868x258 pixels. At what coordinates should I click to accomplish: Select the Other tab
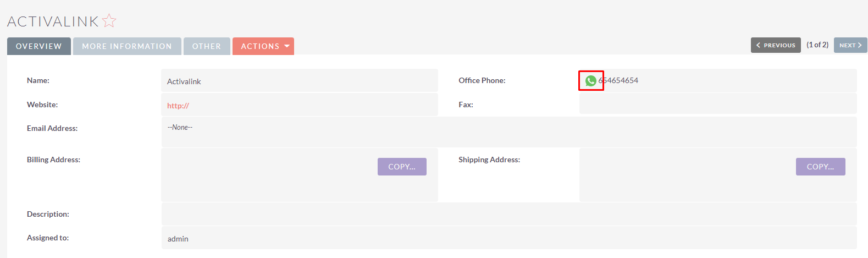click(207, 46)
